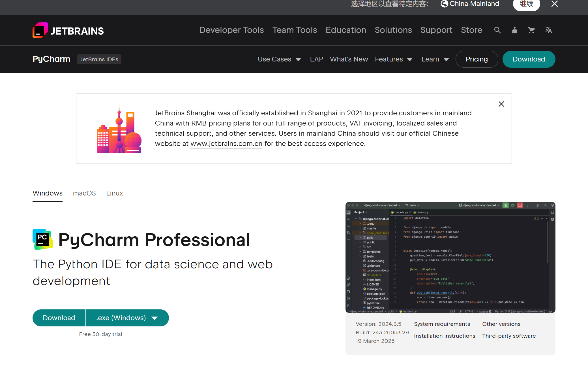
Task: Expand the Learn dropdown
Action: click(x=435, y=59)
